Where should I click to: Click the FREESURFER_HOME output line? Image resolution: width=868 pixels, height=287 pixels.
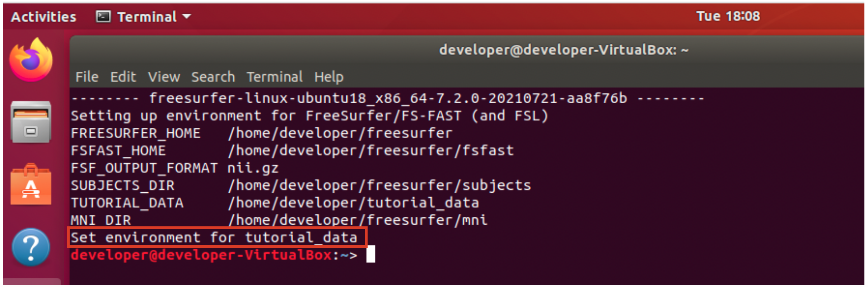(x=261, y=133)
